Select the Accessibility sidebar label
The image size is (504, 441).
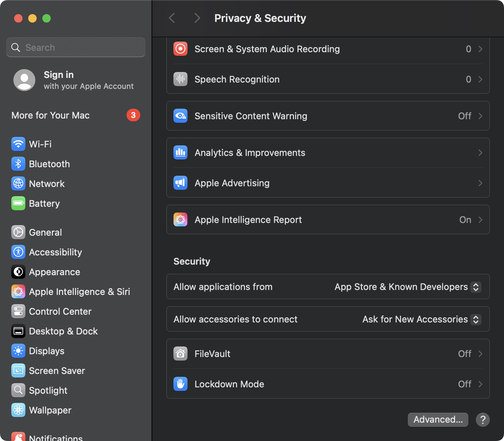click(56, 252)
